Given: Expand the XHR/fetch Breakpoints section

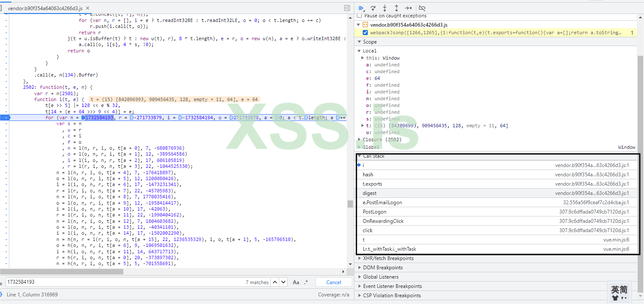Looking at the screenshot, I should point(388,258).
